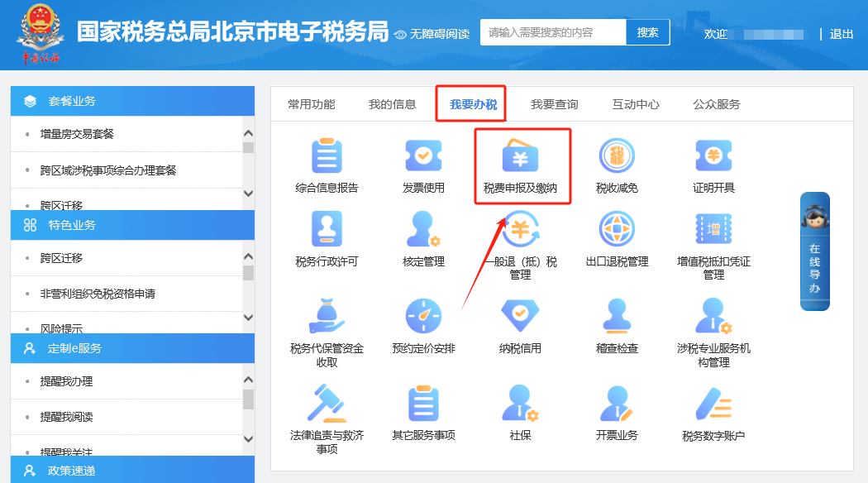
Task: Open 税务数字账户 icon
Action: click(x=713, y=404)
